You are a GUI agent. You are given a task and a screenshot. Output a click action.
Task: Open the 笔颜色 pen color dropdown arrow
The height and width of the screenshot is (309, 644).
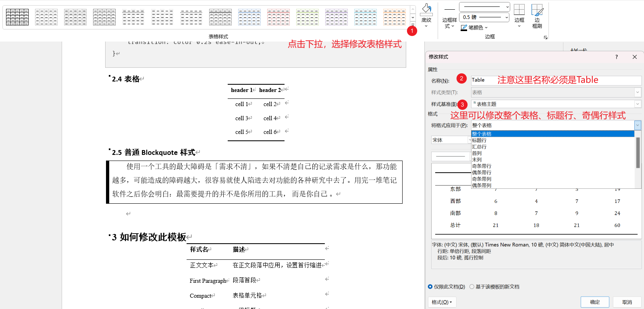486,28
